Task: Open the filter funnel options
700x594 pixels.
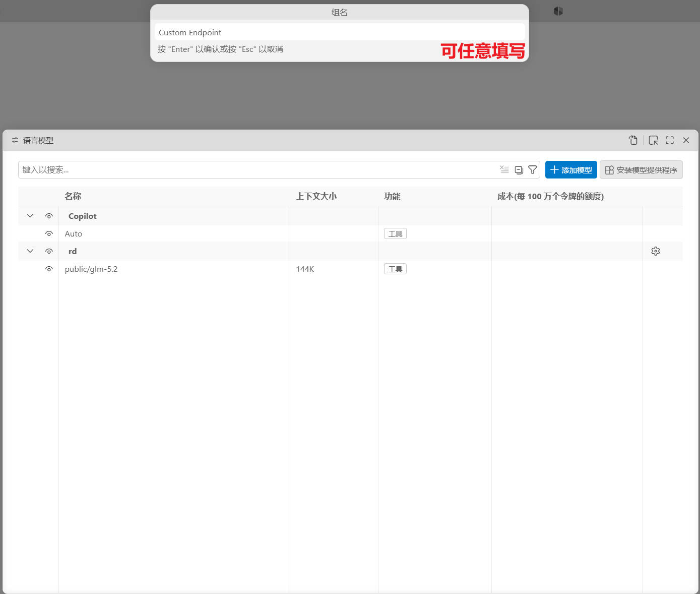Action: 532,169
